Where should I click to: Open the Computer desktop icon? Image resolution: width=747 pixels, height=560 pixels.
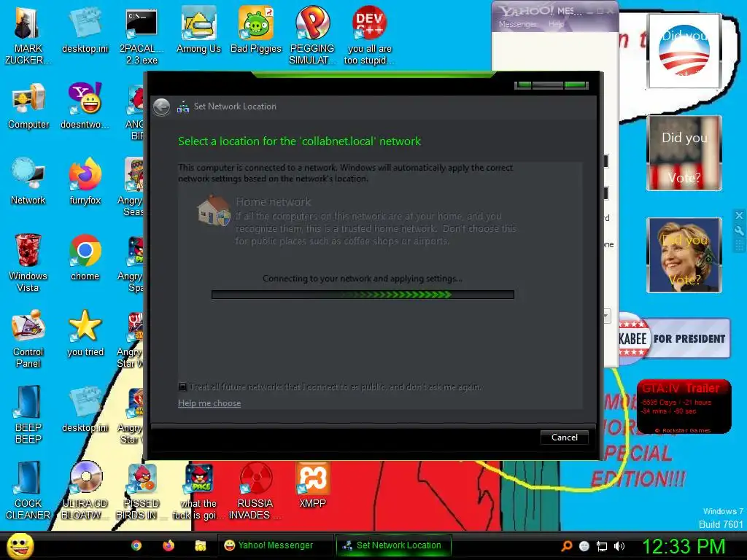pos(28,106)
